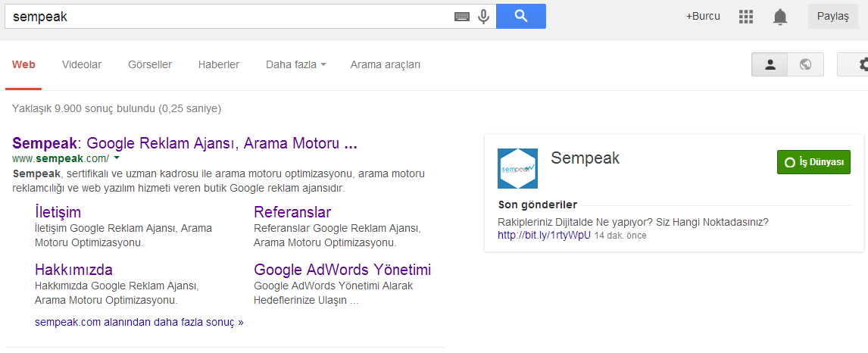This screenshot has height=353, width=868.
Task: Open the bit.ly/1rtyWpU link
Action: [544, 236]
